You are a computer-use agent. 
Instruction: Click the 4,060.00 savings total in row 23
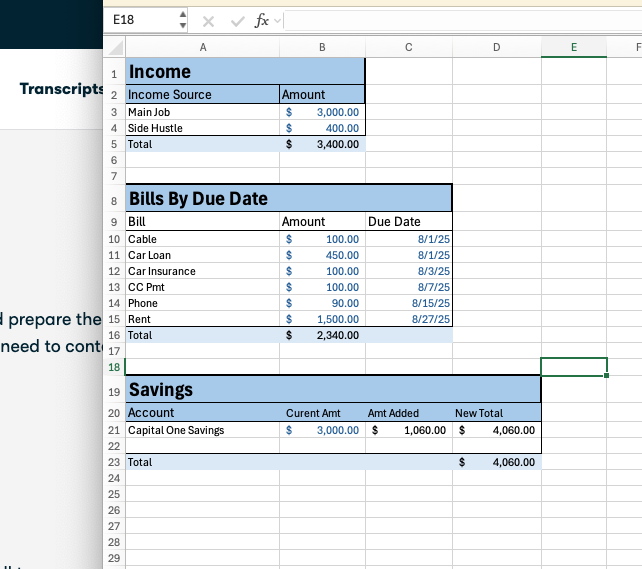pyautogui.click(x=497, y=462)
